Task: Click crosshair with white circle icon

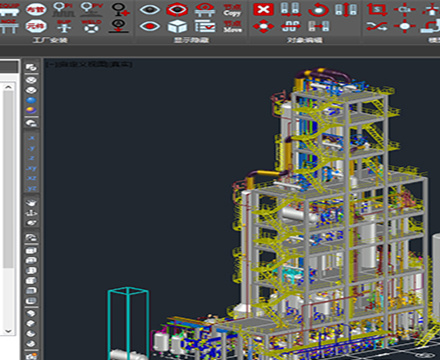Action: 405,26
